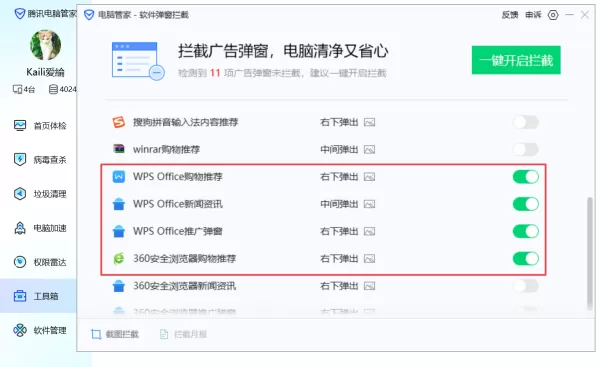This screenshot has width=600, height=367.
Task: Enable 搜狗拼音输入法内容推荐 interception switch
Action: [x=526, y=122]
